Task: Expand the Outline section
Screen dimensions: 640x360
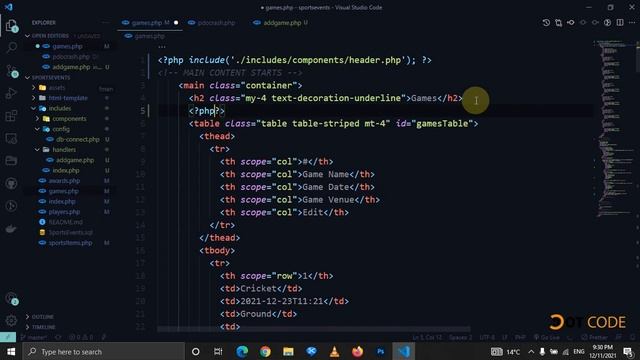Action: point(42,317)
